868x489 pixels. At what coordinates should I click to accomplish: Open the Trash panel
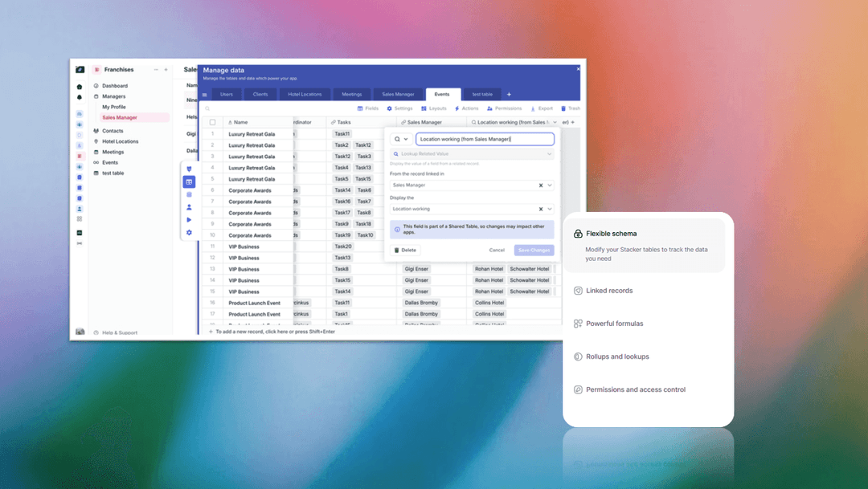(575, 108)
